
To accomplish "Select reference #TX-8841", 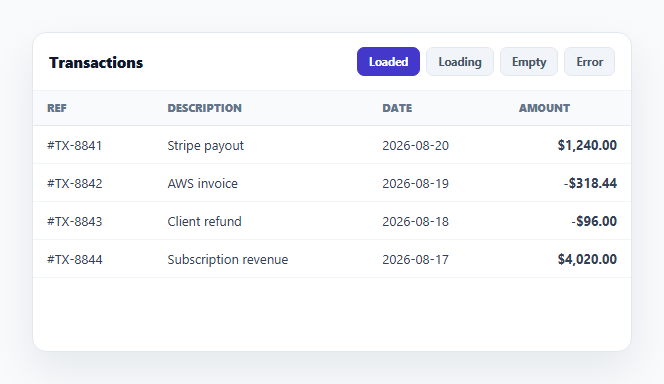I will (75, 146).
